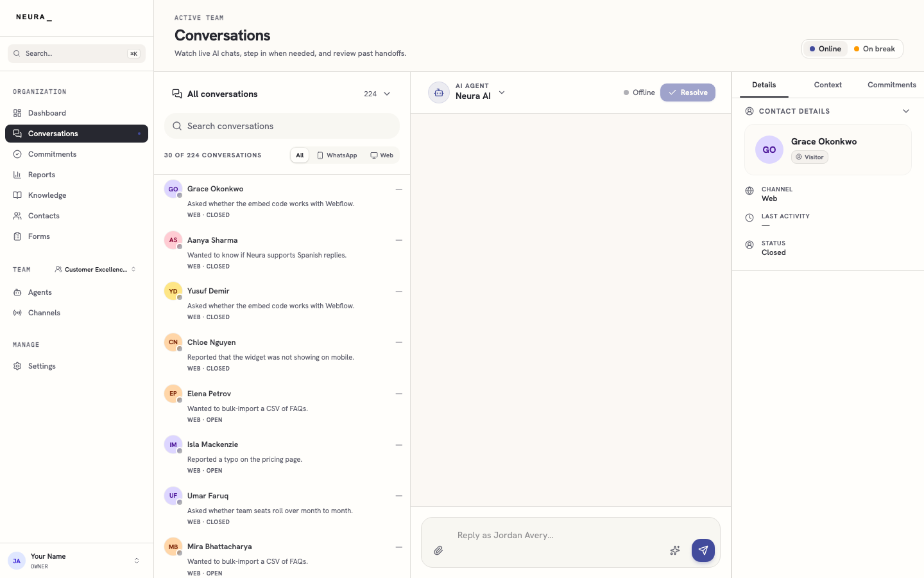
Task: Click the Resolve button
Action: pos(688,92)
